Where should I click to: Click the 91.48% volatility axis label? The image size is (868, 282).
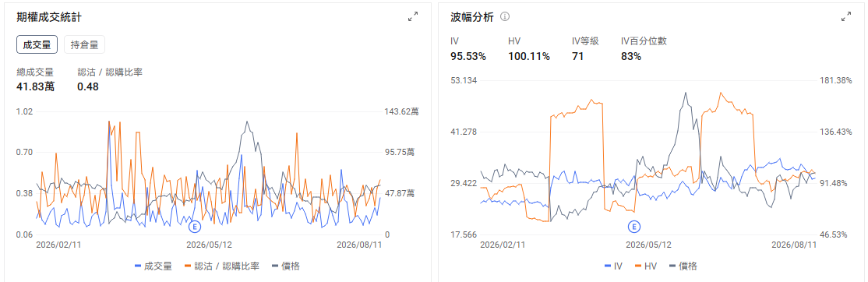(x=834, y=184)
